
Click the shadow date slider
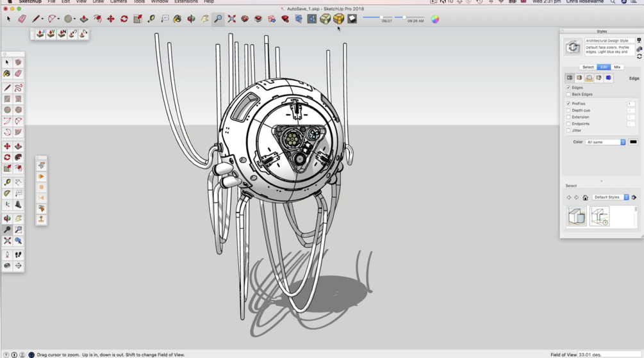click(378, 17)
